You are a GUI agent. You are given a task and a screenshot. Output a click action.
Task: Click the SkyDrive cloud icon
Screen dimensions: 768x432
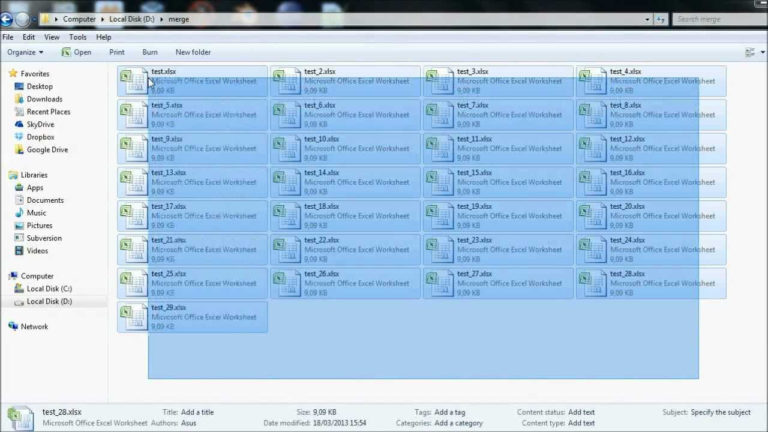(18, 124)
